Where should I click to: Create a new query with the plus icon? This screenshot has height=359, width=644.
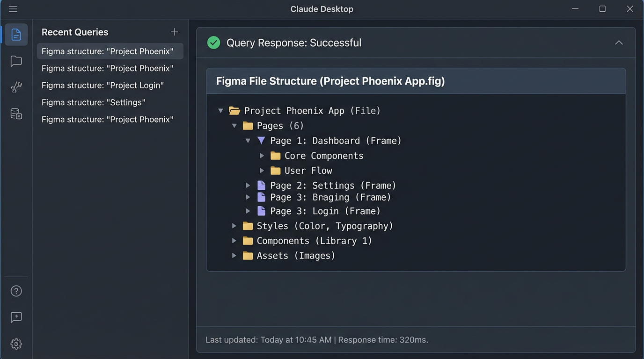point(174,32)
